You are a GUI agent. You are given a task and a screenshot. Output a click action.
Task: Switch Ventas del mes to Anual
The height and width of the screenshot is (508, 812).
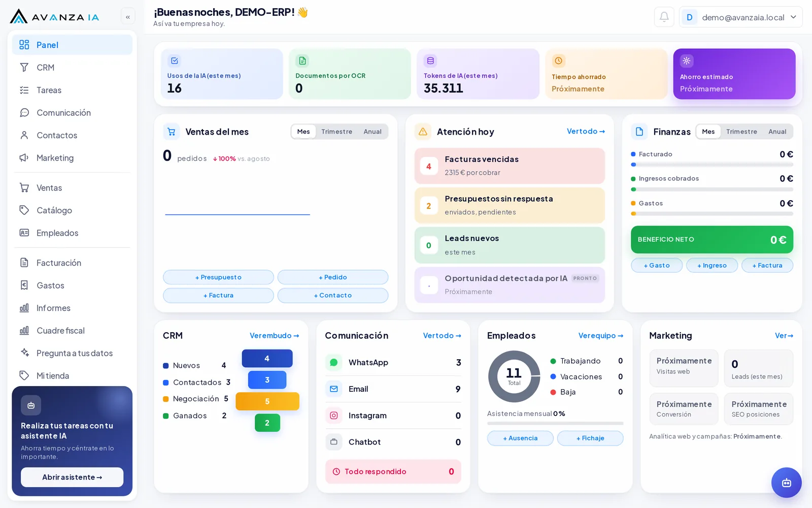coord(373,132)
